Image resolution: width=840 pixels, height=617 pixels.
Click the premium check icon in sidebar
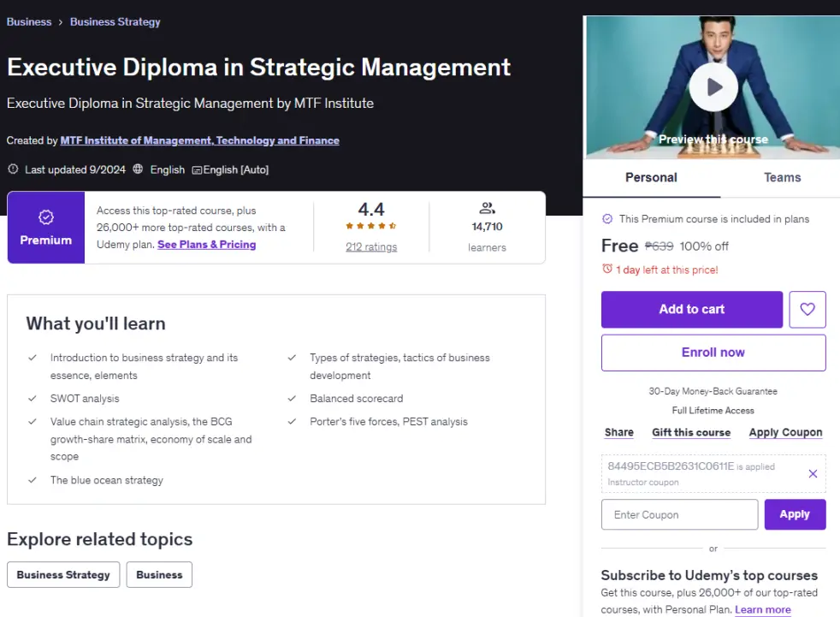(x=607, y=219)
